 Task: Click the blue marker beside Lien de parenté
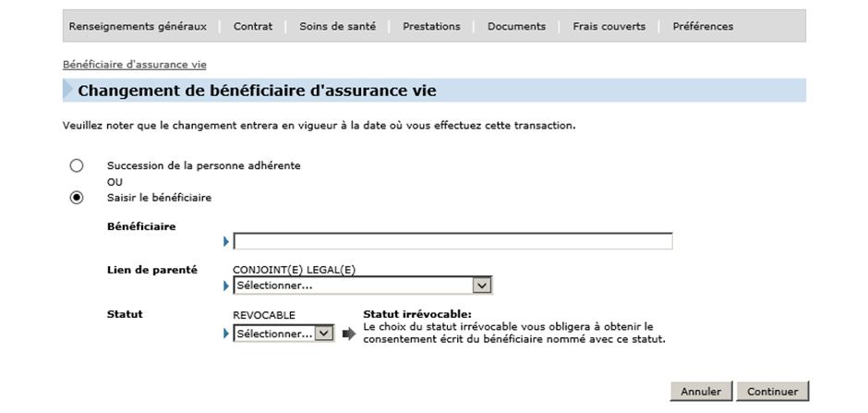click(x=226, y=285)
